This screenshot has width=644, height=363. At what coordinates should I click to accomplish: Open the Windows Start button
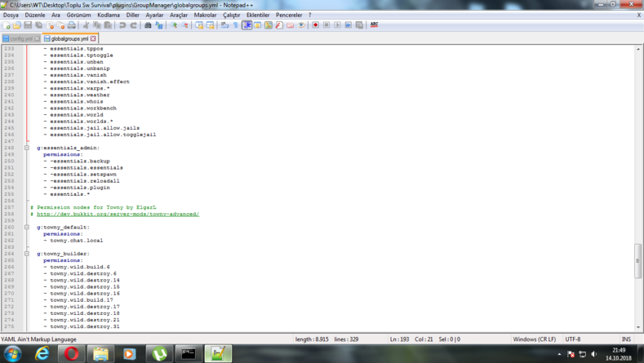(x=12, y=353)
